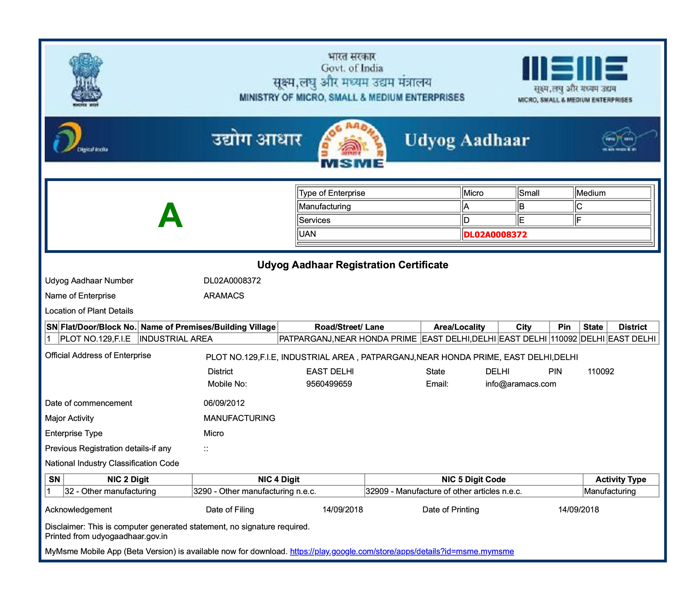This screenshot has width=700, height=592.
Task: Click the mobile number 9560499659
Action: pos(329,384)
